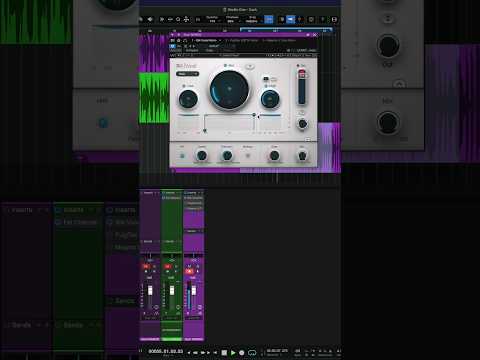The image size is (480, 360).
Task: Click the first insert on the green channel
Action: pyautogui.click(x=172, y=198)
